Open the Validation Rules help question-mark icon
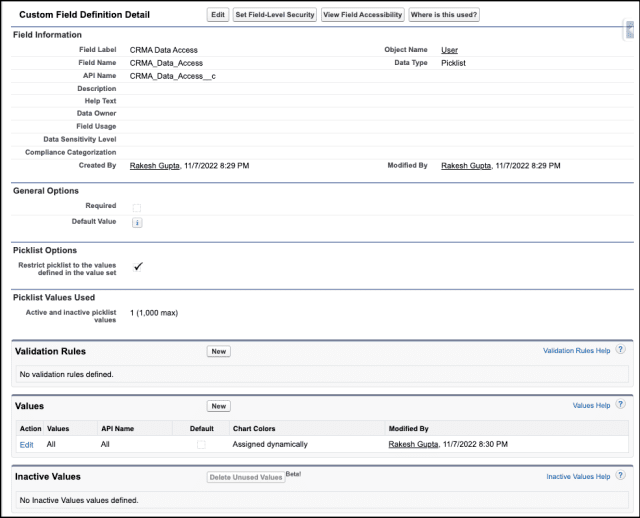This screenshot has width=640, height=518. pos(621,350)
